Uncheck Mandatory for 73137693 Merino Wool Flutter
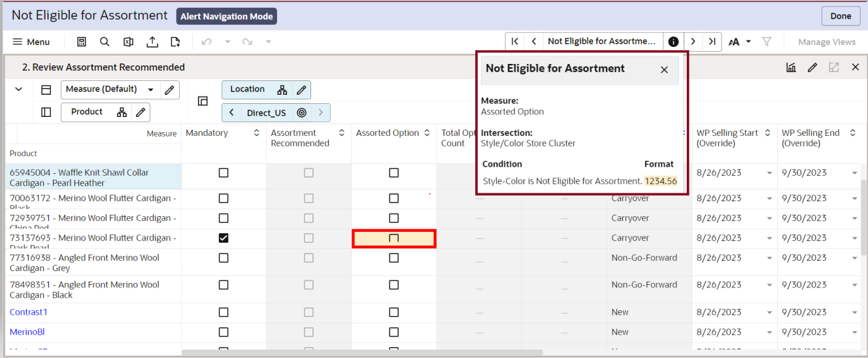The image size is (868, 358). click(x=224, y=238)
